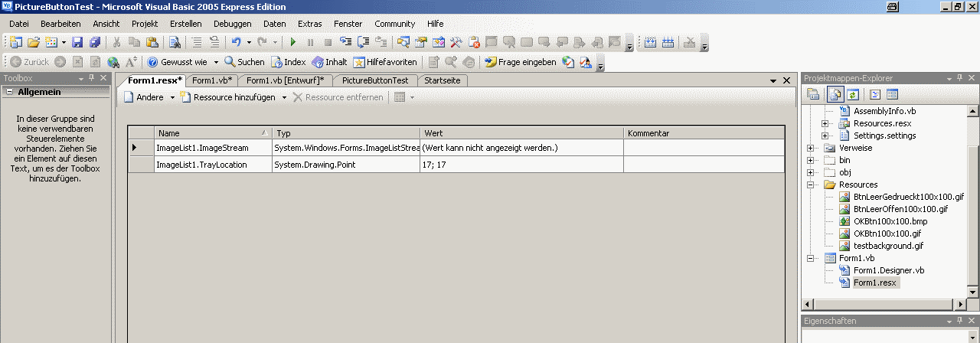Viewport: 980px width, 343px height.
Task: Collapse the Allgemein toolbox group
Action: (8, 92)
